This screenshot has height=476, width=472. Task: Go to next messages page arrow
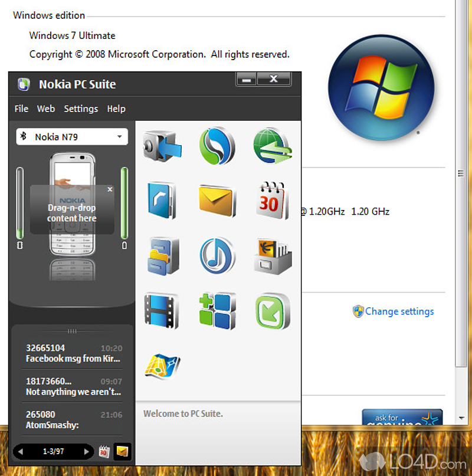pyautogui.click(x=86, y=452)
